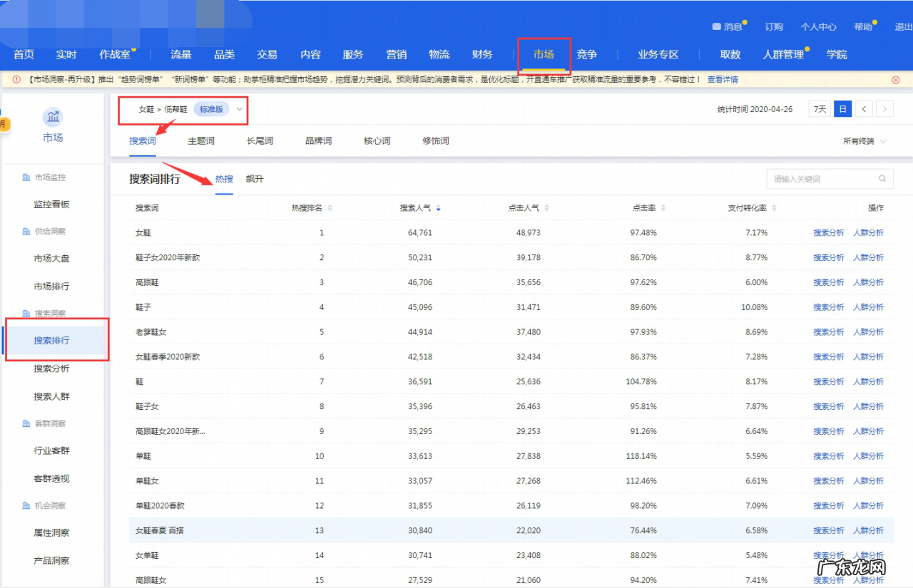Click the magnifier icon in keyword search box

pyautogui.click(x=882, y=179)
